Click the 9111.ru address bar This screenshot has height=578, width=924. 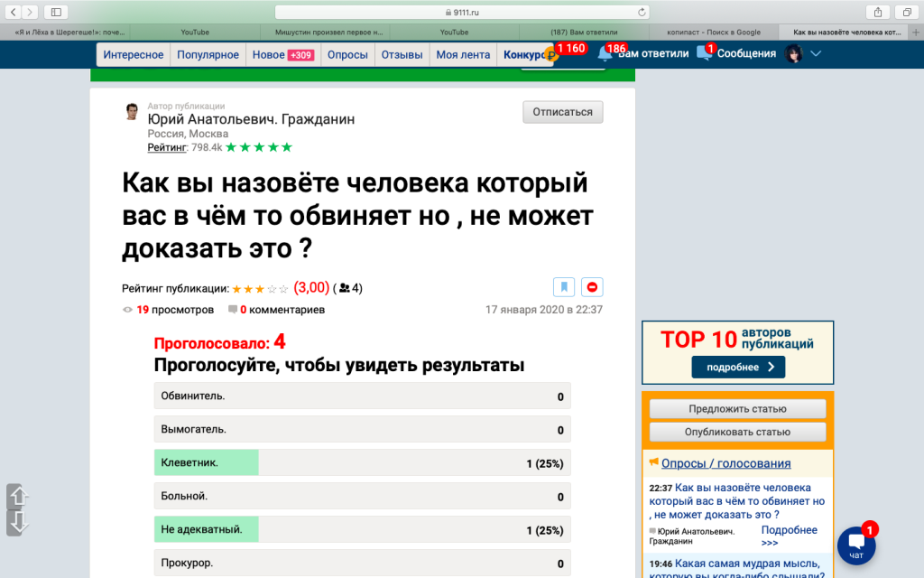click(x=462, y=12)
